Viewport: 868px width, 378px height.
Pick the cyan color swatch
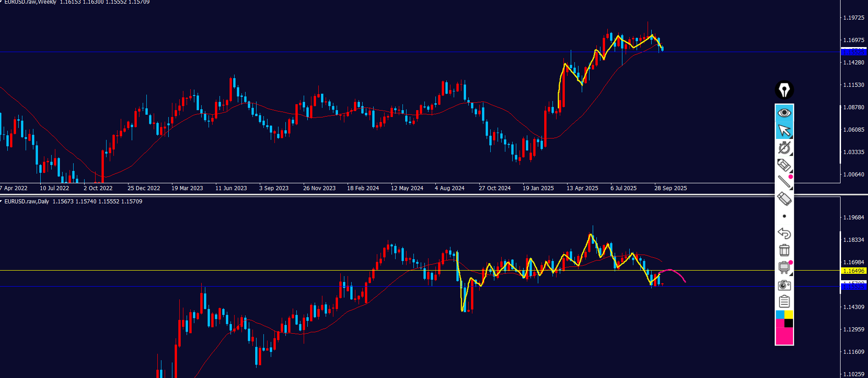(780, 315)
